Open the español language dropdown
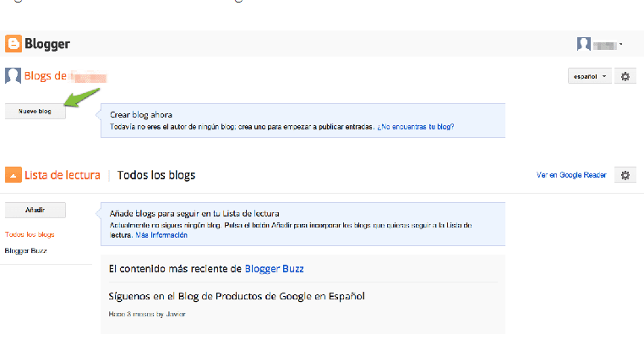This screenshot has height=362, width=644. [x=590, y=76]
